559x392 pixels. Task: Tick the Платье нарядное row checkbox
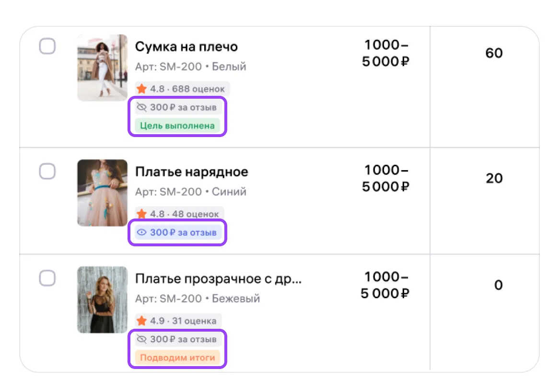pyautogui.click(x=47, y=171)
